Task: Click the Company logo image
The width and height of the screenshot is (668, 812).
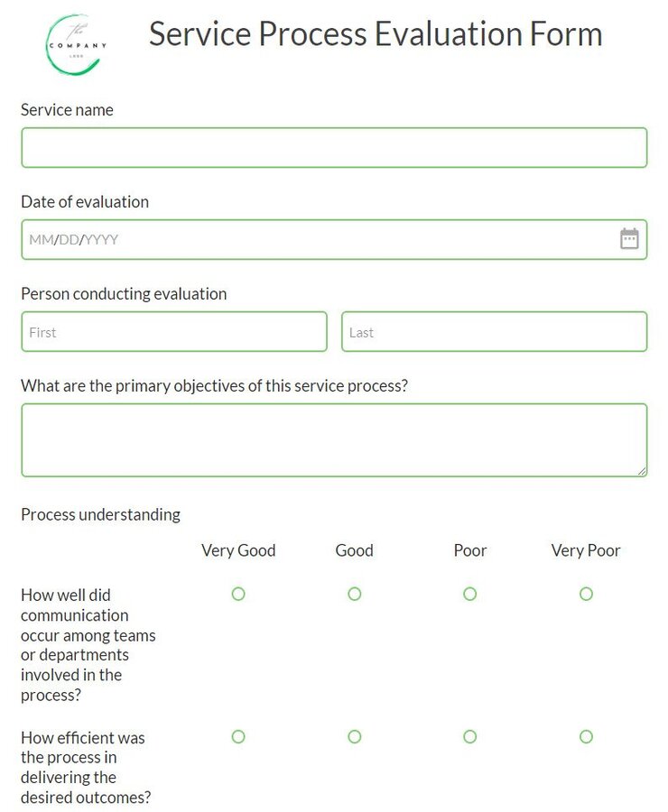Action: coord(77,43)
